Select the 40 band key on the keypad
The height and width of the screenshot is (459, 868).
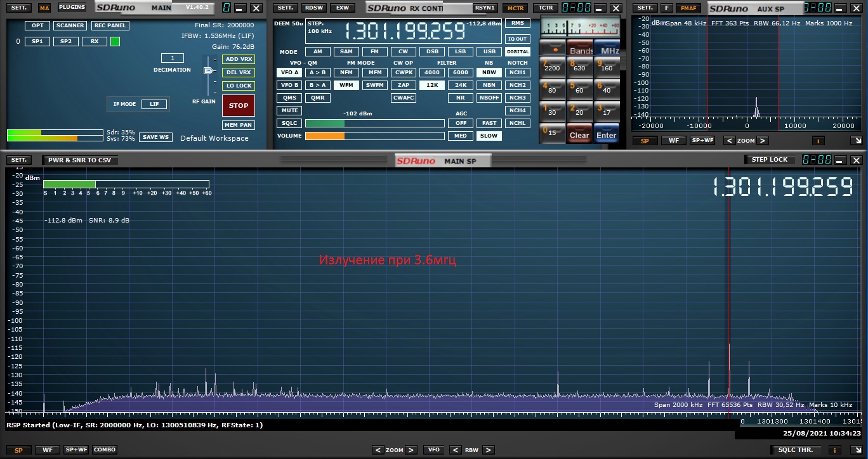tap(607, 89)
